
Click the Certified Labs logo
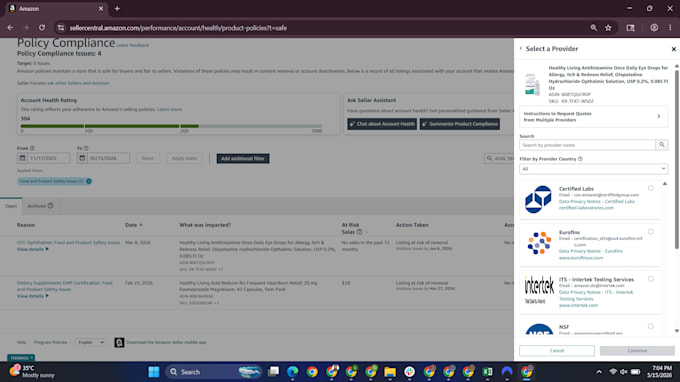(538, 199)
